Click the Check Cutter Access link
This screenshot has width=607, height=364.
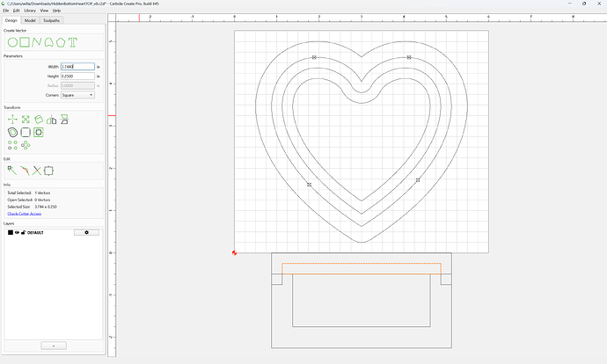pos(25,214)
